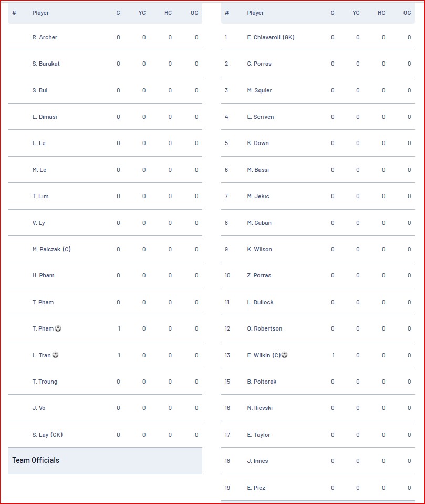Click the RC column header in left table
The width and height of the screenshot is (425, 504).
168,13
